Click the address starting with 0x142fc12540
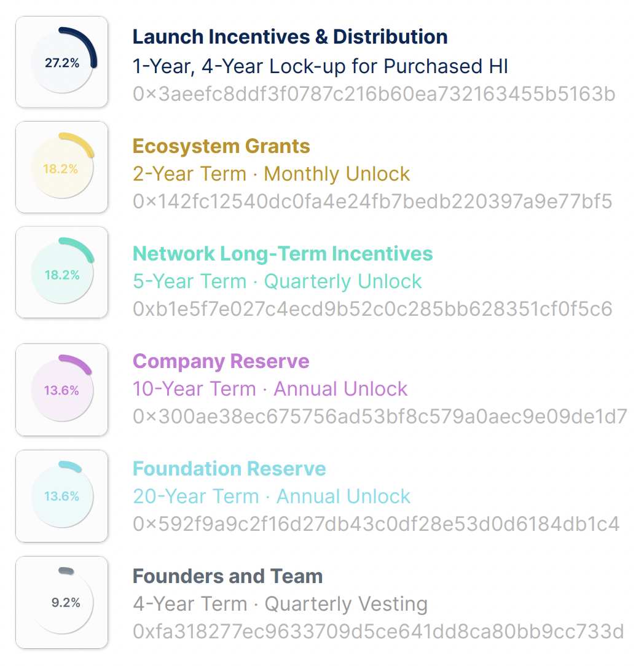The height and width of the screenshot is (666, 644). click(372, 202)
